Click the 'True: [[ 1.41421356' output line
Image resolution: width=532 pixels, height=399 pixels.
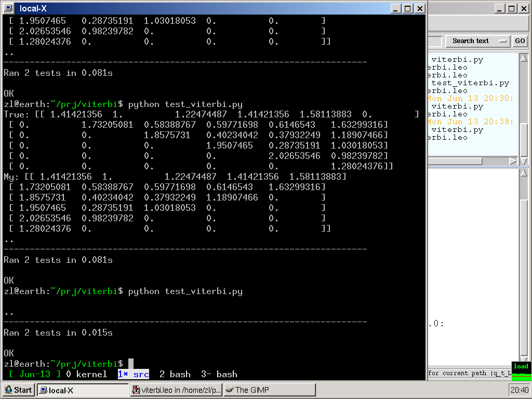(x=211, y=114)
